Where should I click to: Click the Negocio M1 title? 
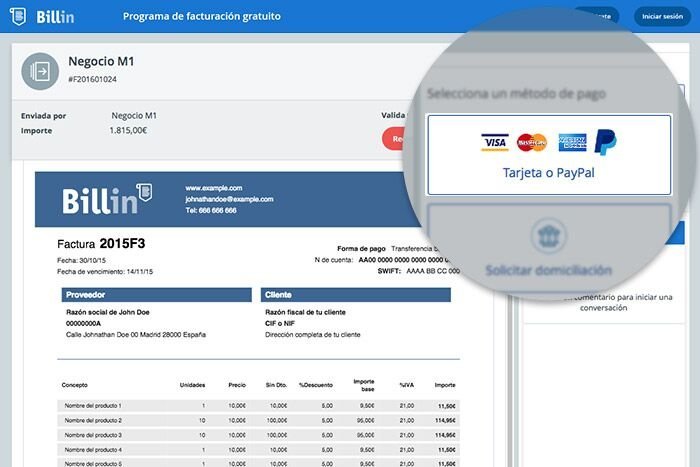point(101,61)
